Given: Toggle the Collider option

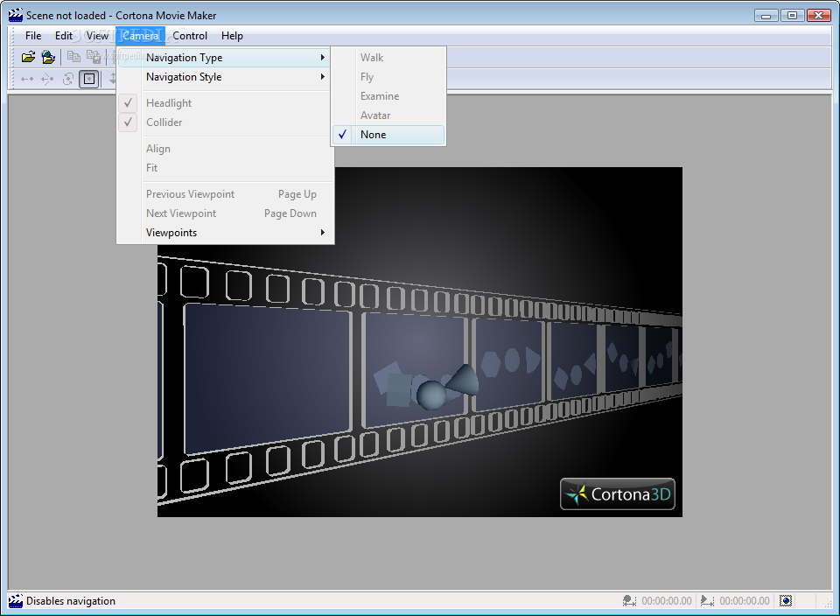Looking at the screenshot, I should [x=225, y=122].
